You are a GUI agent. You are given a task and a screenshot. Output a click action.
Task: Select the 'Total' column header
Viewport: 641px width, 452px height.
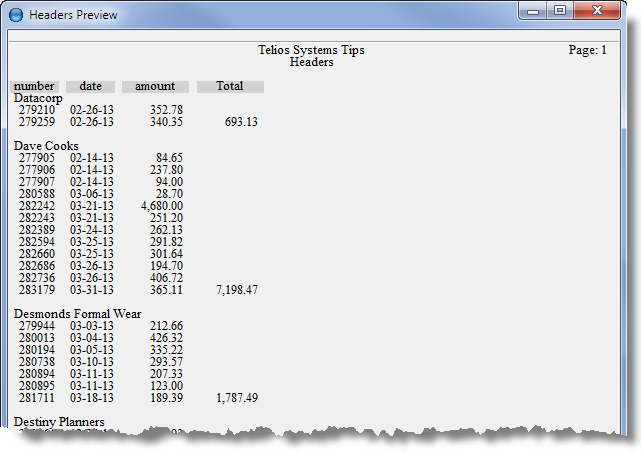(230, 87)
